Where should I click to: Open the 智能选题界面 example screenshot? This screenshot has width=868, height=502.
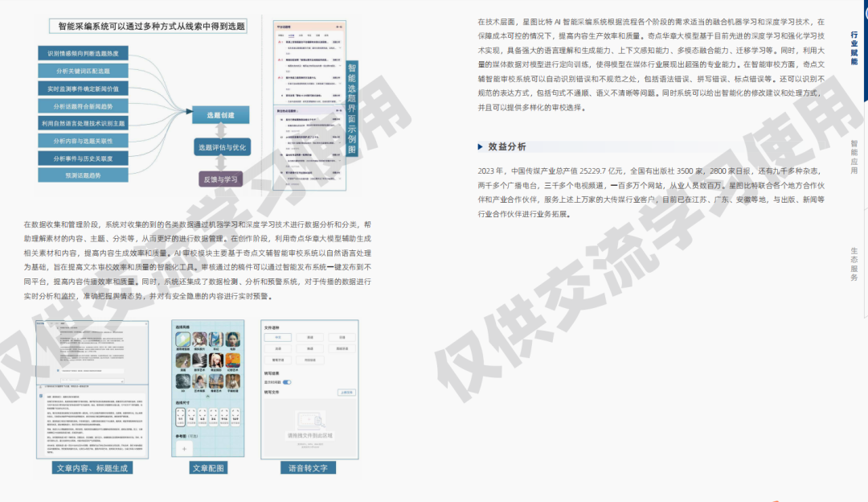(309, 106)
